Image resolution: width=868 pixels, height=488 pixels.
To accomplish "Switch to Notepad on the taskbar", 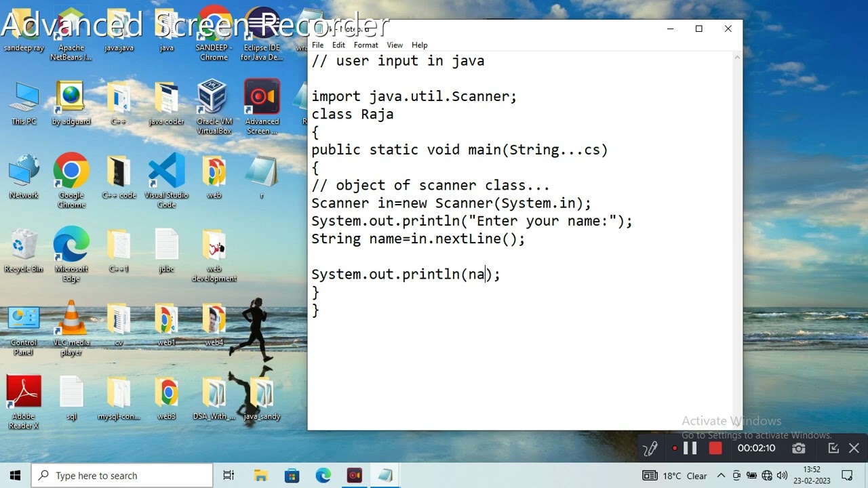I will tap(386, 475).
